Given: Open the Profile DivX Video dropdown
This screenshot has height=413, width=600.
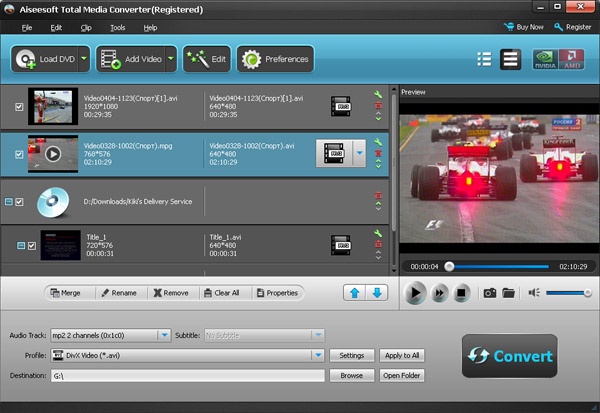Looking at the screenshot, I should tap(318, 355).
